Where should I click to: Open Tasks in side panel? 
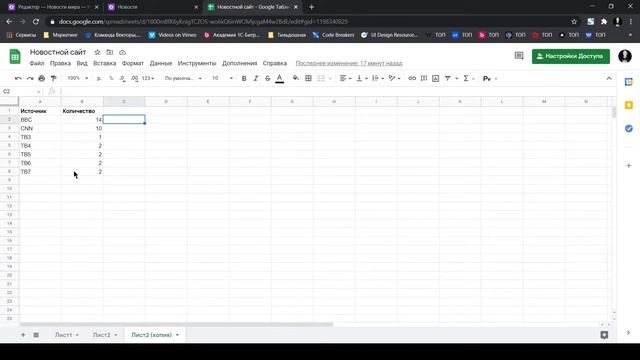click(x=629, y=129)
